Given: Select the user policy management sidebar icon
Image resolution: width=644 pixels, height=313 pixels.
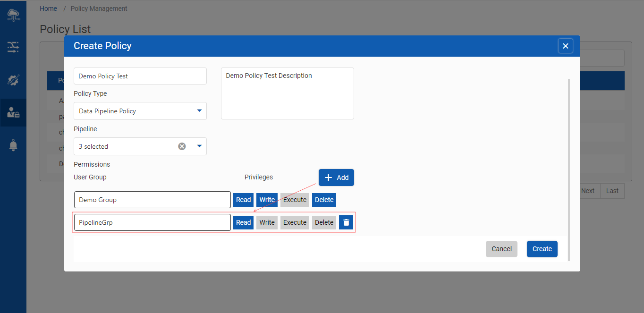Looking at the screenshot, I should pos(13,112).
